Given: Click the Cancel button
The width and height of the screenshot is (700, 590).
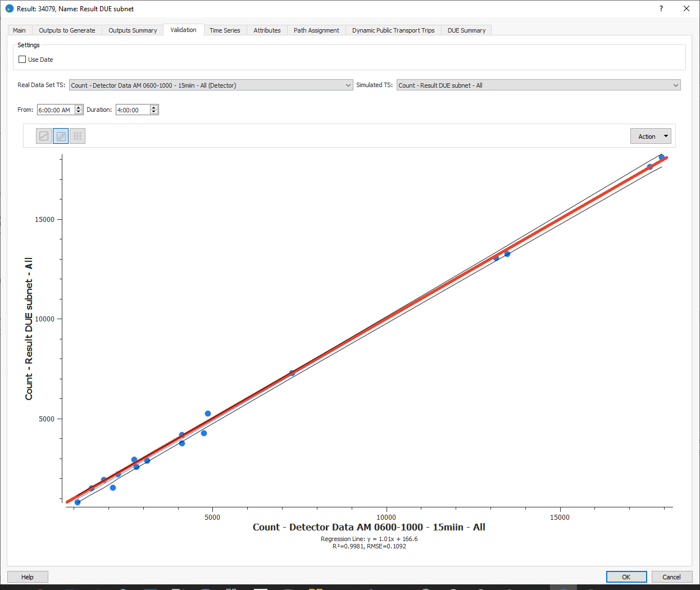Looking at the screenshot, I should 671,577.
